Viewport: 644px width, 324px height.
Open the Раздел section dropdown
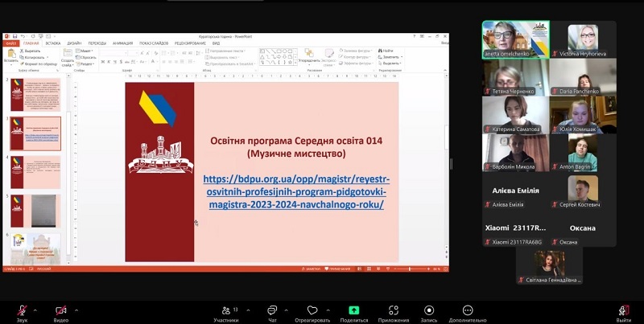click(x=85, y=64)
